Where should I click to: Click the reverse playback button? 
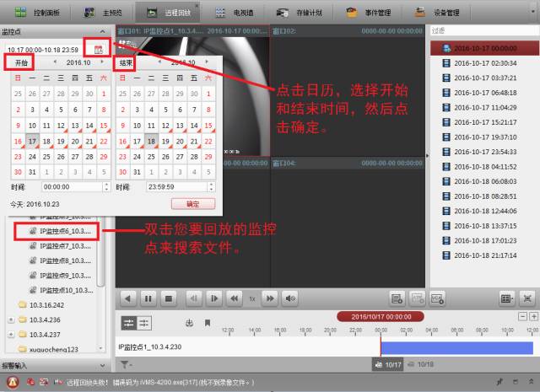click(128, 298)
